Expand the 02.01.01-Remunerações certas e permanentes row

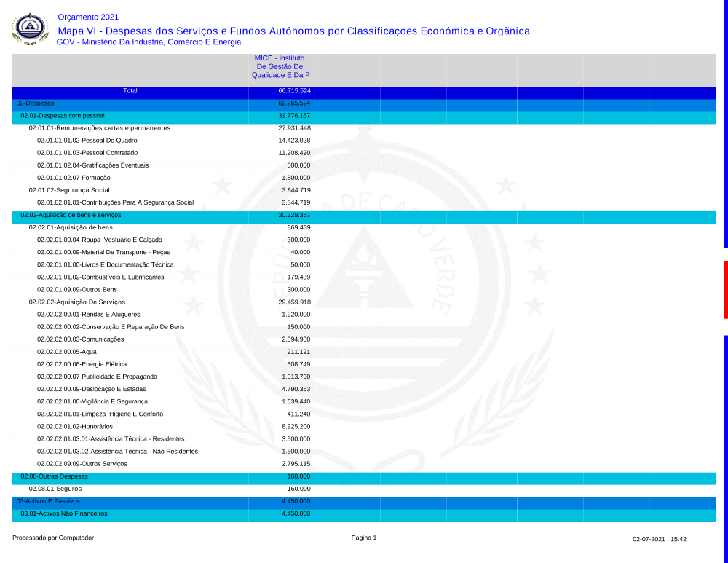click(99, 128)
